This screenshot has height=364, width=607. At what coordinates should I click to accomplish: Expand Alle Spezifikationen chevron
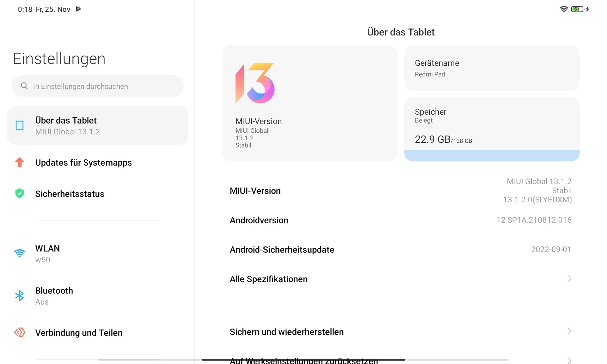[569, 279]
